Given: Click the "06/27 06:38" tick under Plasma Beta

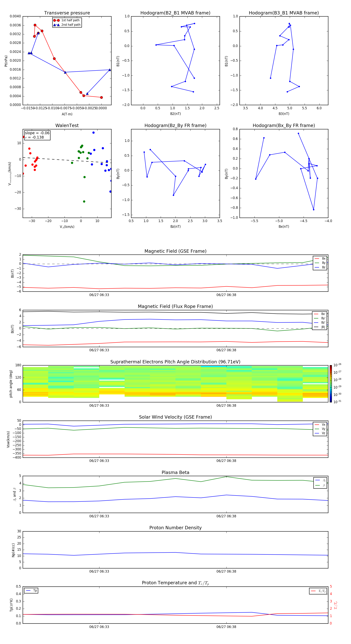Looking at the screenshot, I should coord(226,516).
